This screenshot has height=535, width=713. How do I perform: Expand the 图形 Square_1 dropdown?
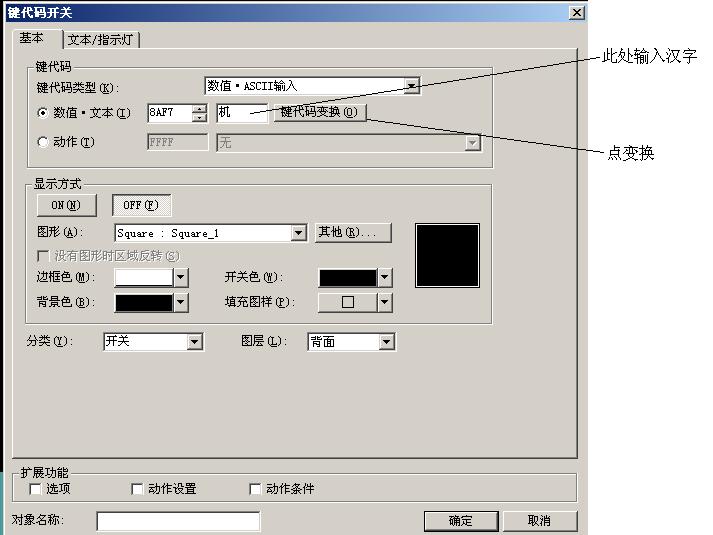click(x=298, y=233)
